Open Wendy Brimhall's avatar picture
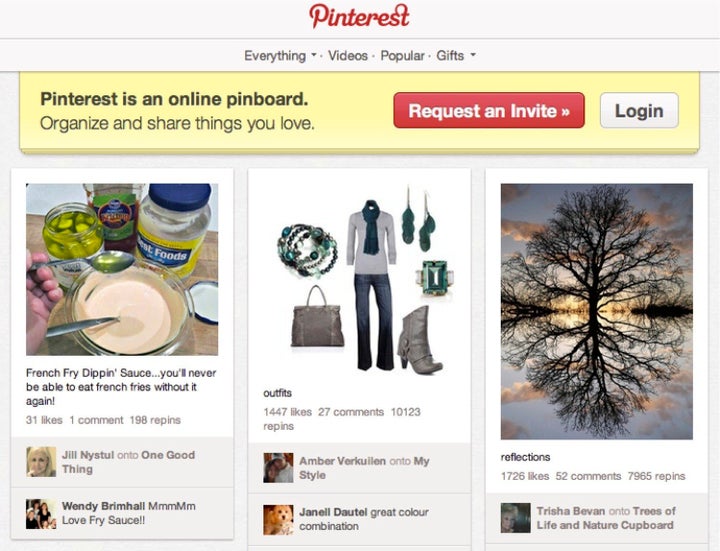This screenshot has height=551, width=720. click(x=41, y=514)
